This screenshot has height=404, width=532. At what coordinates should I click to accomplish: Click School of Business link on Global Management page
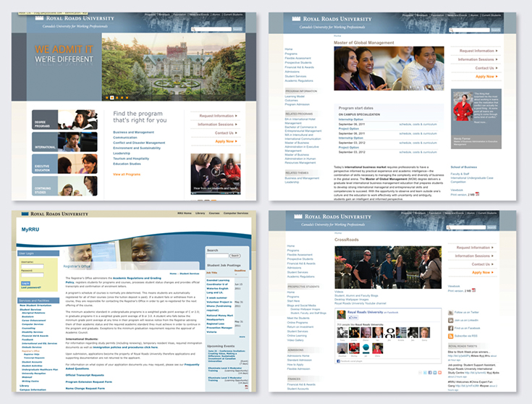(x=463, y=167)
